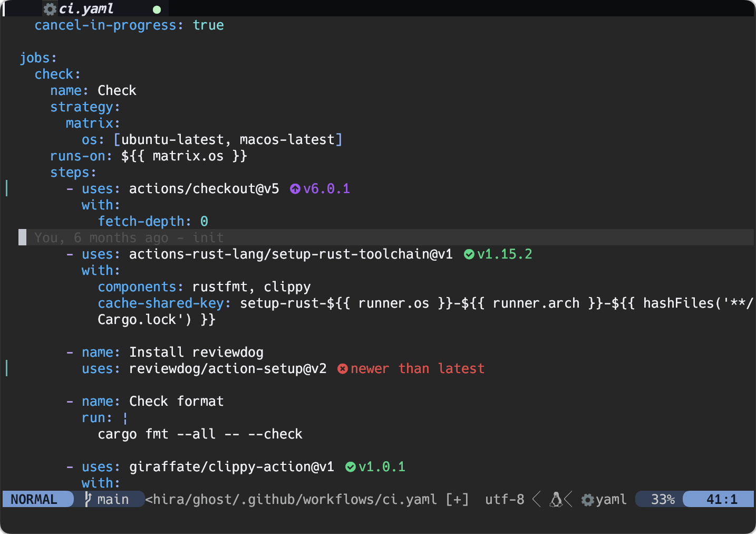Viewport: 756px width, 534px height.
Task: Click the 'runner.arch' expression text
Action: 536,303
